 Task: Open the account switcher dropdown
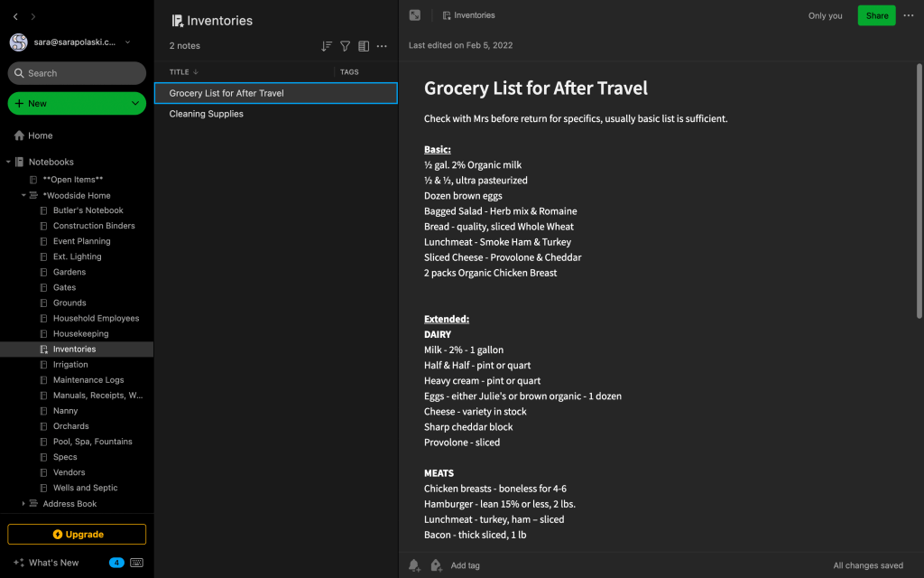[127, 42]
